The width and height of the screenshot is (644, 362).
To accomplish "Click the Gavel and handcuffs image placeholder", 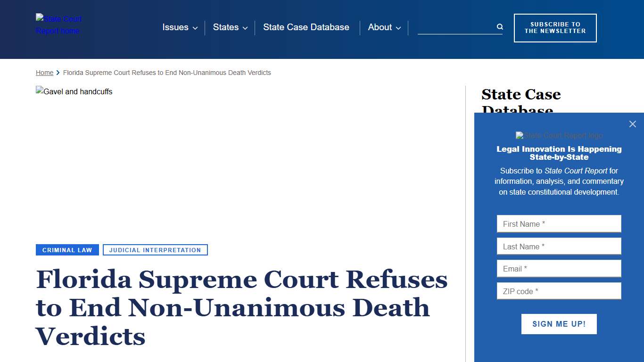I will click(x=74, y=91).
